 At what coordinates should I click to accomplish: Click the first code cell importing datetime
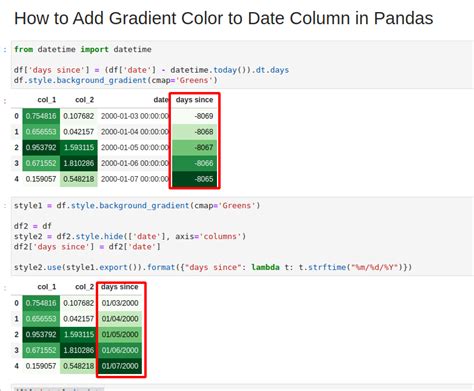coord(242,65)
